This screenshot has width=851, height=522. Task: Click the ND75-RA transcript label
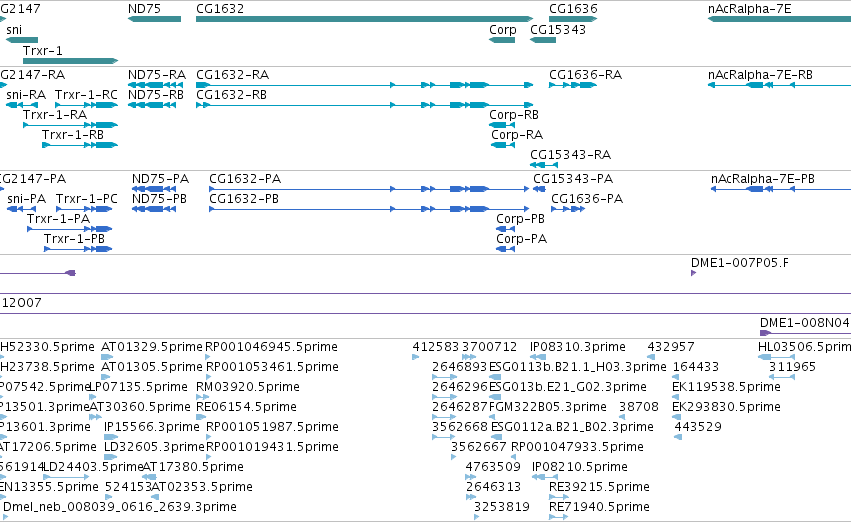157,75
